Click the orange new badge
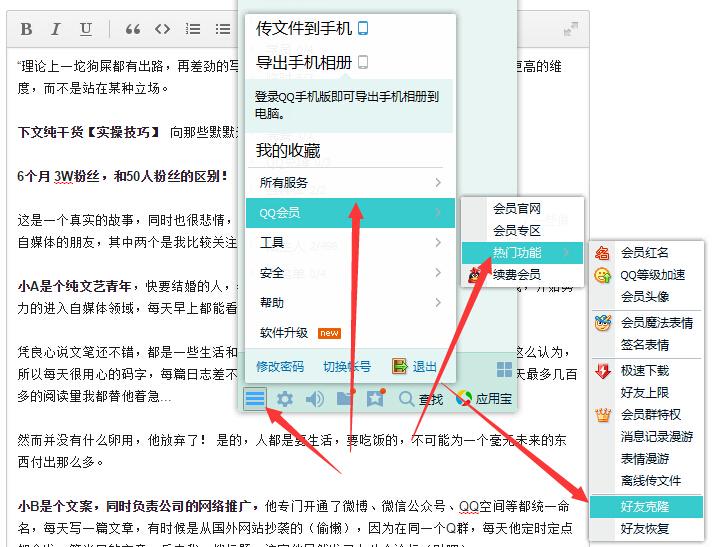Viewport: 728px width, 547px height. pyautogui.click(x=329, y=333)
